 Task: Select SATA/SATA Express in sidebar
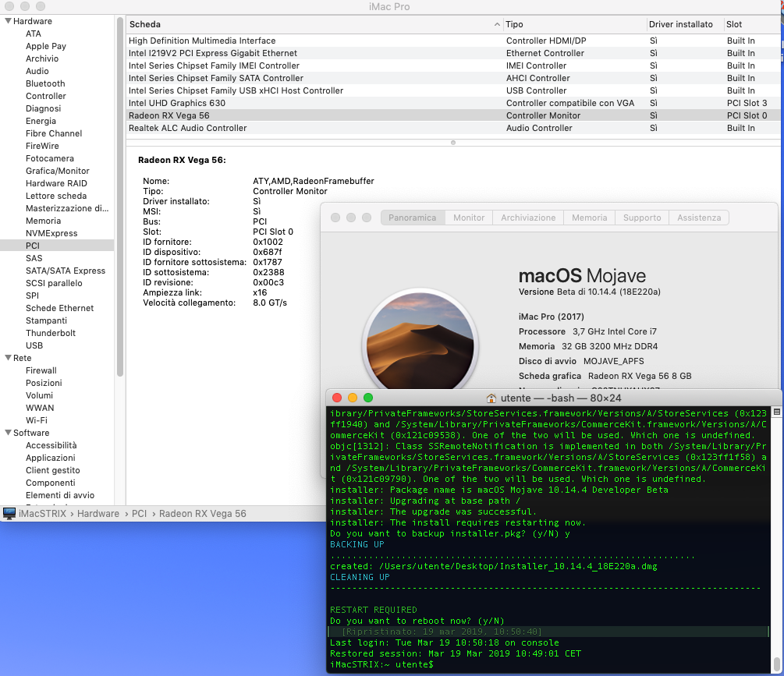(66, 271)
